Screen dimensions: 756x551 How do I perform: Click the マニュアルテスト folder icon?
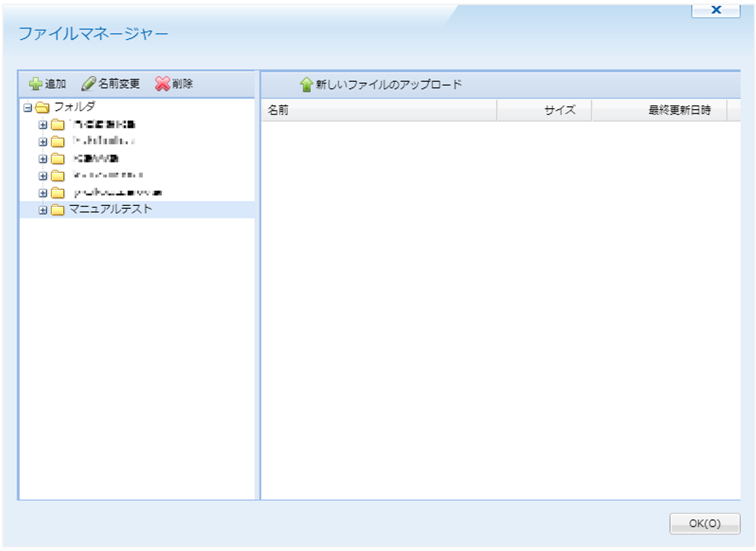(58, 210)
